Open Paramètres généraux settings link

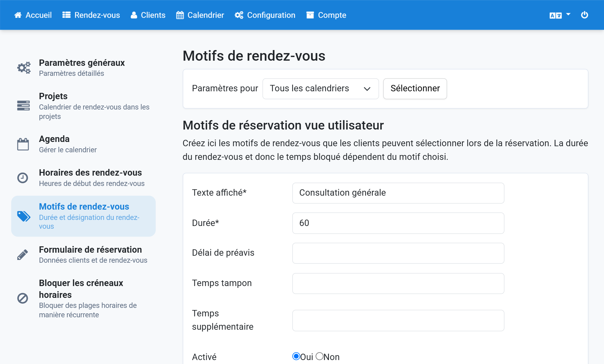(83, 68)
